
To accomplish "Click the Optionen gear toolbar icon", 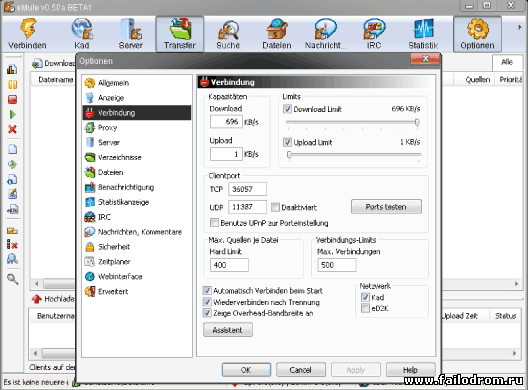I will (477, 34).
